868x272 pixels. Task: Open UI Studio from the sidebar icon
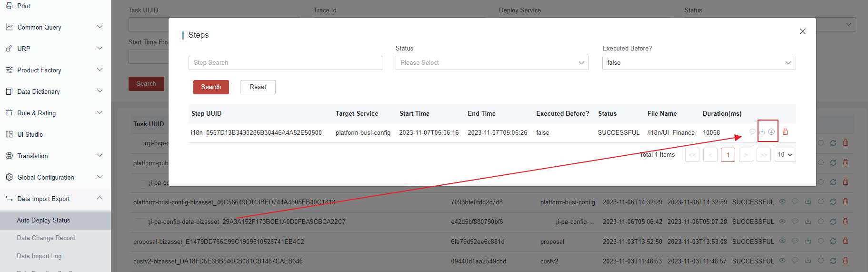[9, 134]
